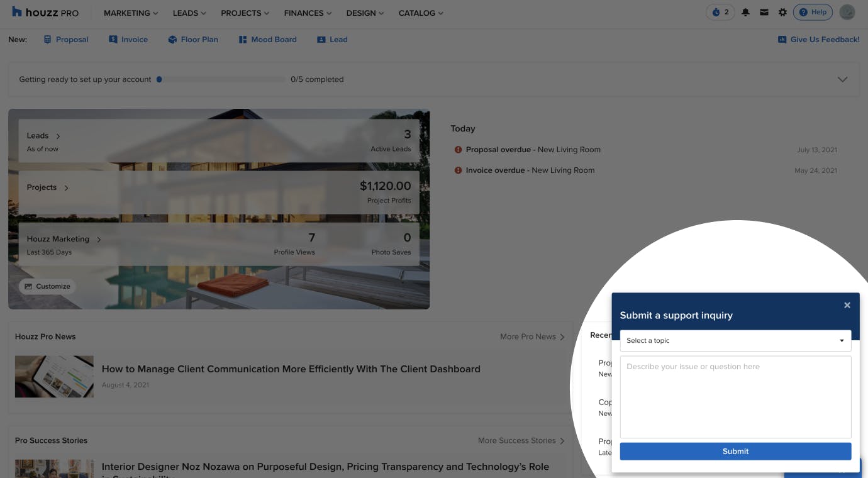Click the Give Us Feedback! link
Screen dimensions: 868x478
pyautogui.click(x=825, y=39)
